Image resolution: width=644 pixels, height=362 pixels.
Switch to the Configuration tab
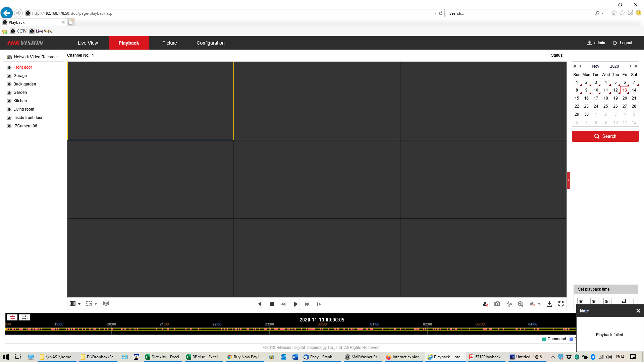pos(210,43)
